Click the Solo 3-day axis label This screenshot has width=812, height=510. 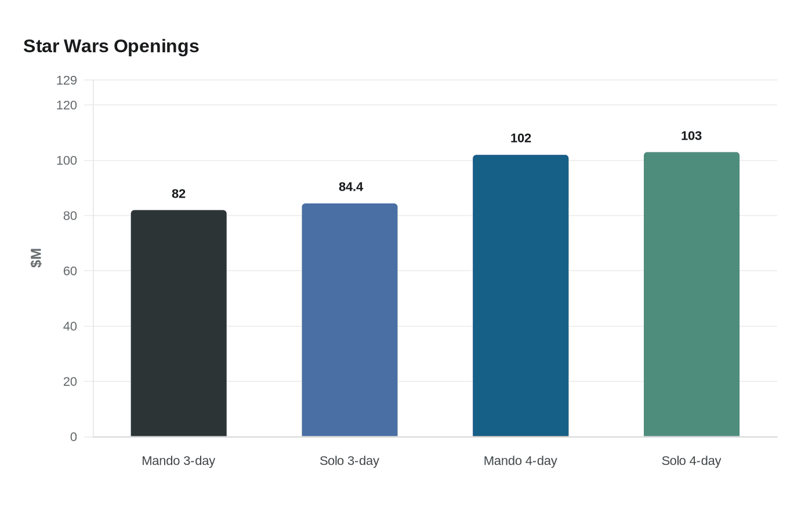(350, 461)
